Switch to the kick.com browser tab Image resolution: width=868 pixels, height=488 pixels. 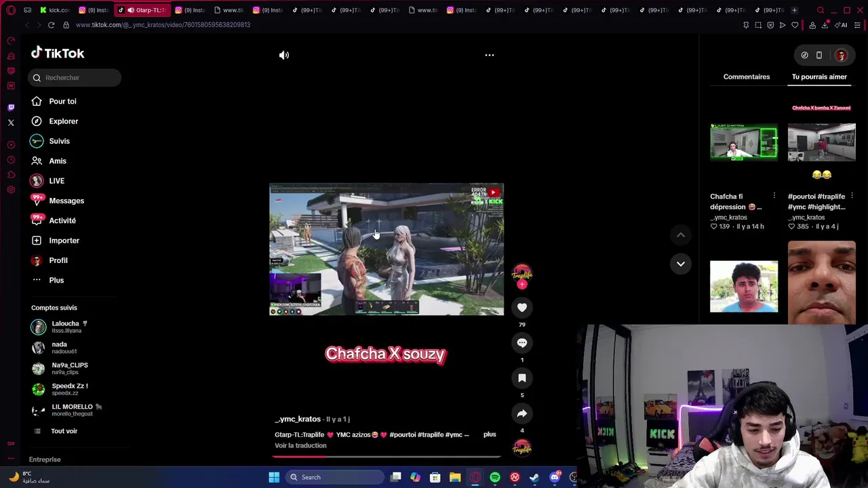[54, 10]
